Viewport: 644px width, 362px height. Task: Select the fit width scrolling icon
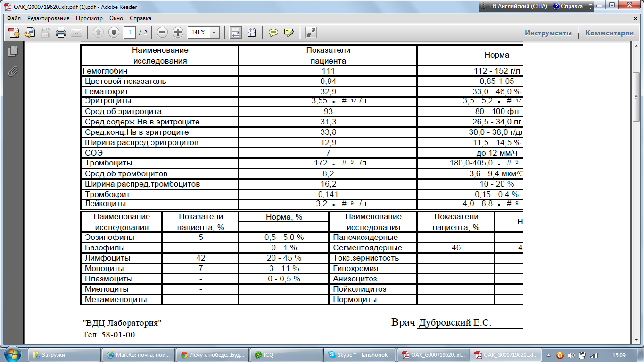click(236, 33)
